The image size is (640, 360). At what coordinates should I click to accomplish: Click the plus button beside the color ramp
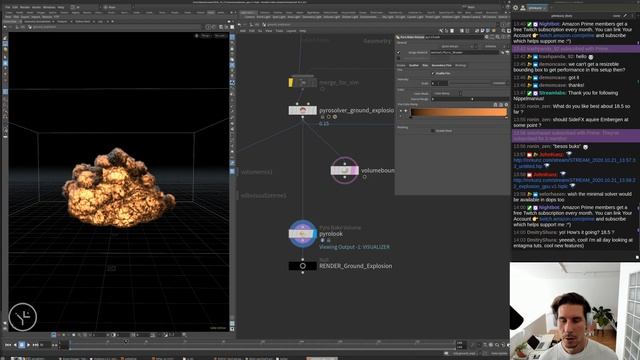point(406,111)
